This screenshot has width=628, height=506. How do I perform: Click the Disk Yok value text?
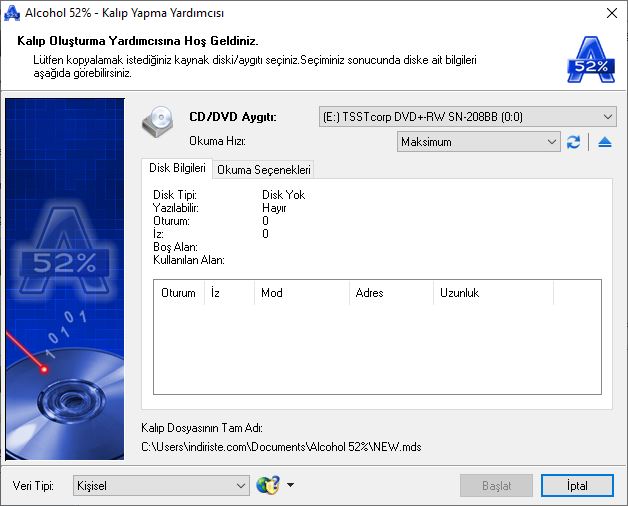tap(284, 195)
